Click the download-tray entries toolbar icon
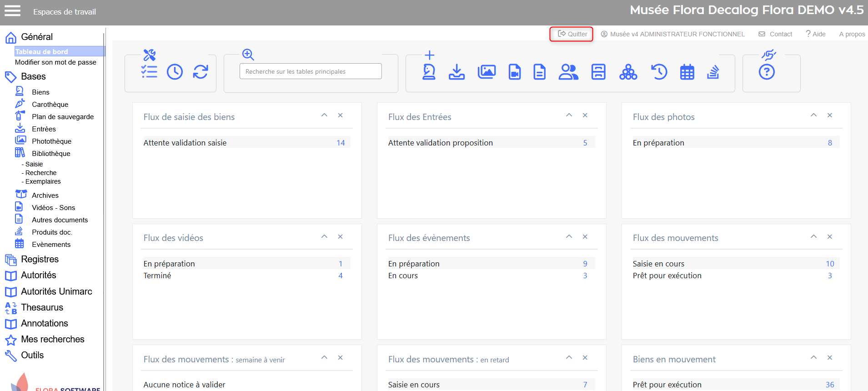Image resolution: width=868 pixels, height=391 pixels. 457,72
